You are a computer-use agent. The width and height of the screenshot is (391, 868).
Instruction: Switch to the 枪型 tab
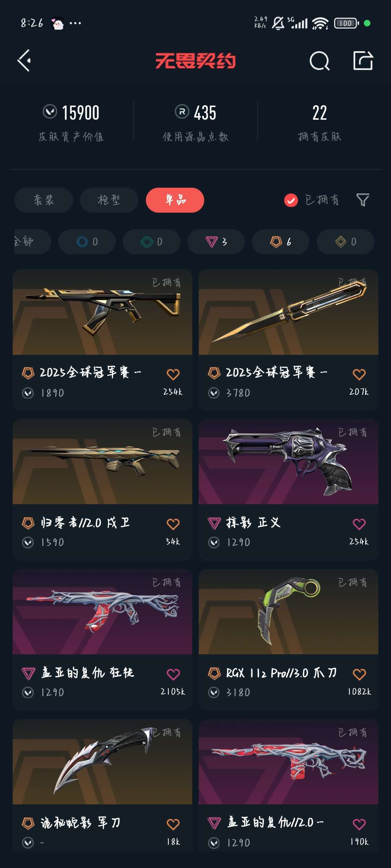point(109,200)
